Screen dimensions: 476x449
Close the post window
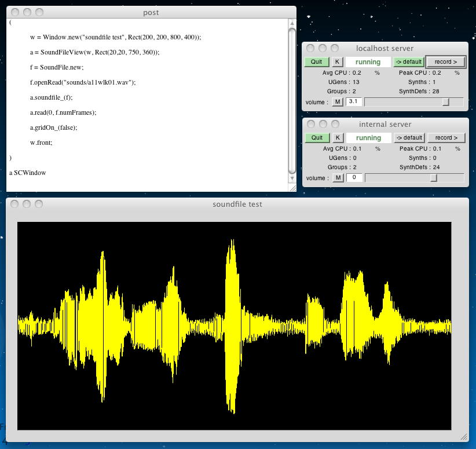point(15,12)
